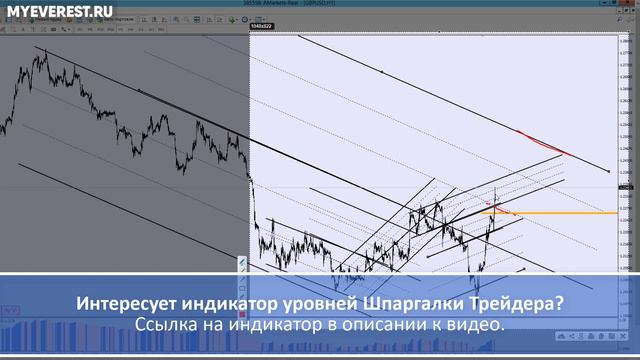Select the Lightshot arrow tool

pyautogui.click(x=242, y=279)
